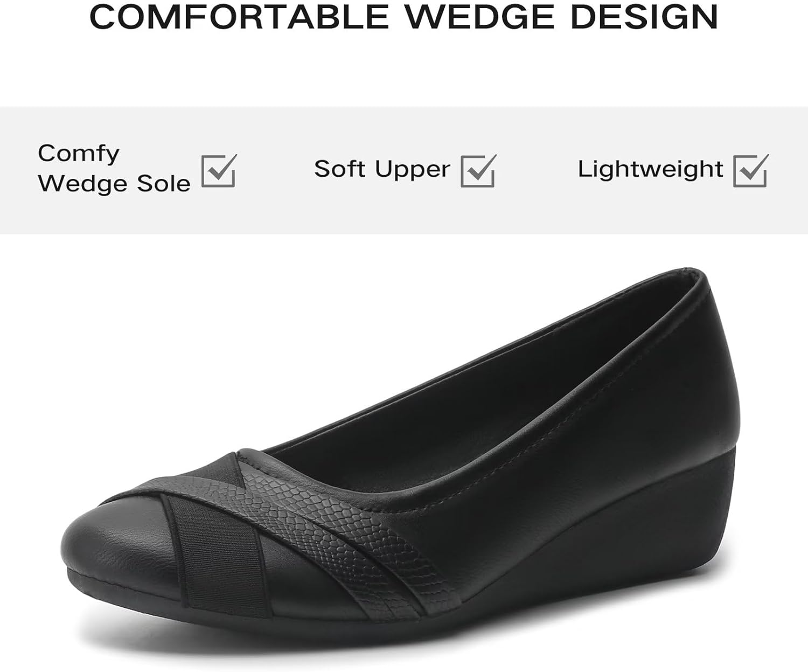The height and width of the screenshot is (672, 808).
Task: Click the Soft Upper text
Action: 382,169
